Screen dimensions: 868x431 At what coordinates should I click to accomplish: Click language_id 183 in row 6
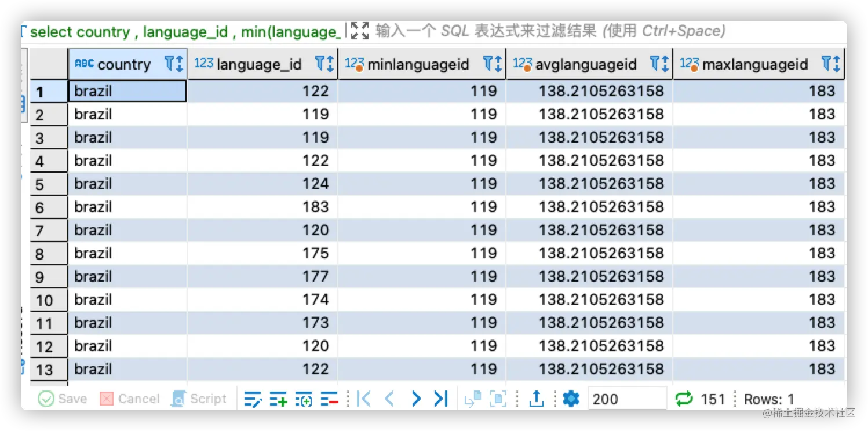(262, 207)
